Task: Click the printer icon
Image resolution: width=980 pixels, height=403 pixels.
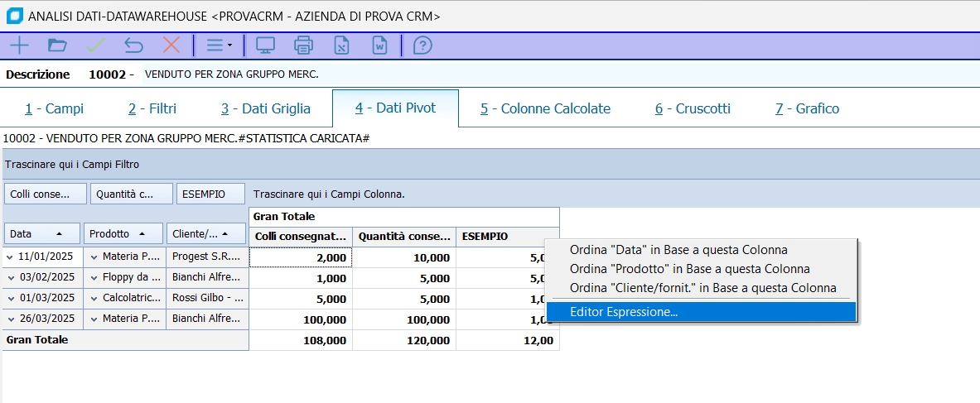Action: click(304, 45)
